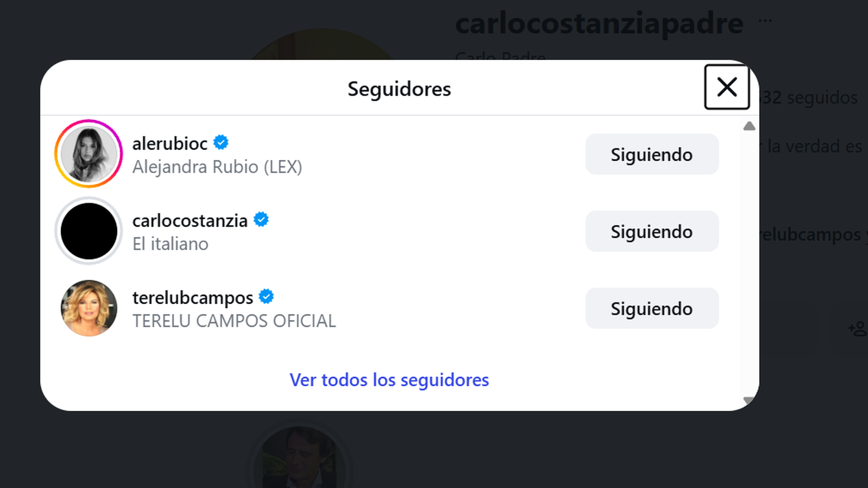868x488 pixels.
Task: Close the Seguidores dialog with the X icon
Action: coord(726,87)
